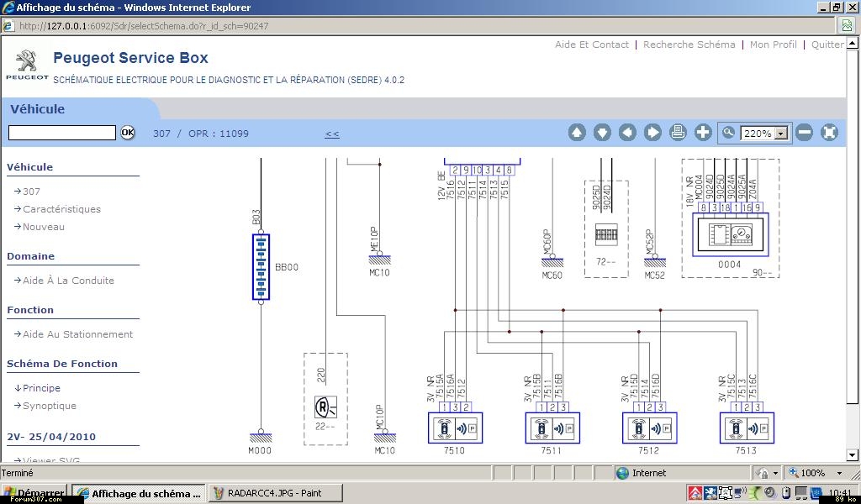Click the OK button next to search field
This screenshot has width=861, height=504.
pyautogui.click(x=128, y=132)
